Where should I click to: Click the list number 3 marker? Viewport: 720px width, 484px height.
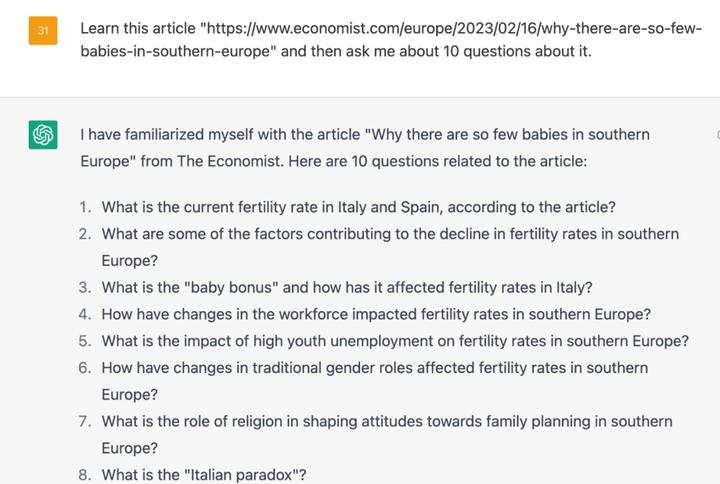[85, 287]
